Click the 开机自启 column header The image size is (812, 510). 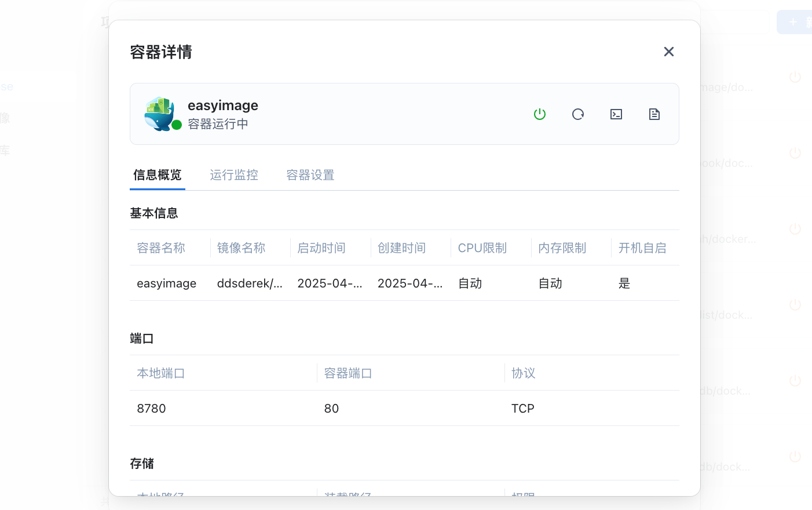pyautogui.click(x=642, y=248)
